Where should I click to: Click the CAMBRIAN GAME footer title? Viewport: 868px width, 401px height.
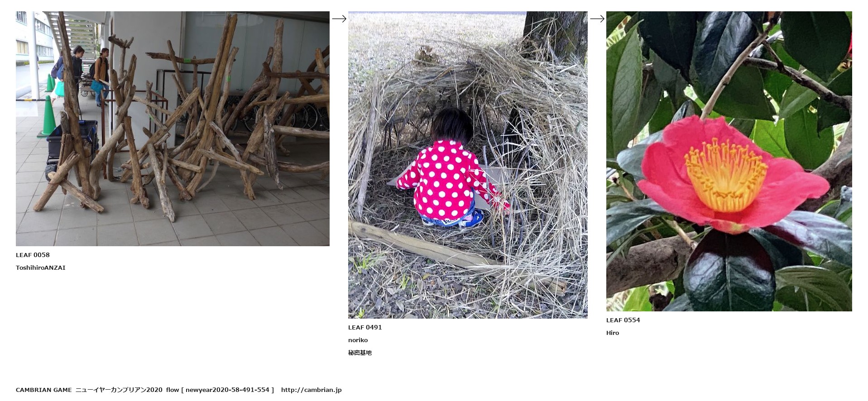pos(44,390)
